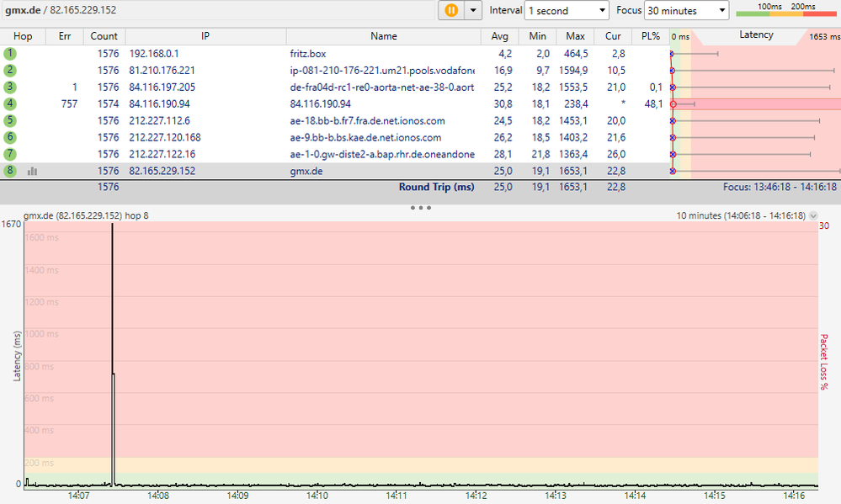This screenshot has width=841, height=504.
Task: Select the vodafone pools hostname
Action: (382, 70)
